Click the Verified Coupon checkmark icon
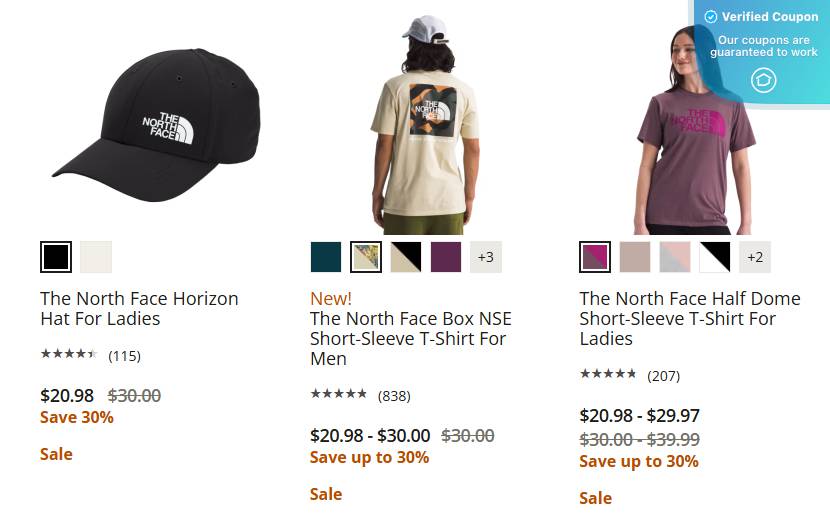 coord(710,17)
